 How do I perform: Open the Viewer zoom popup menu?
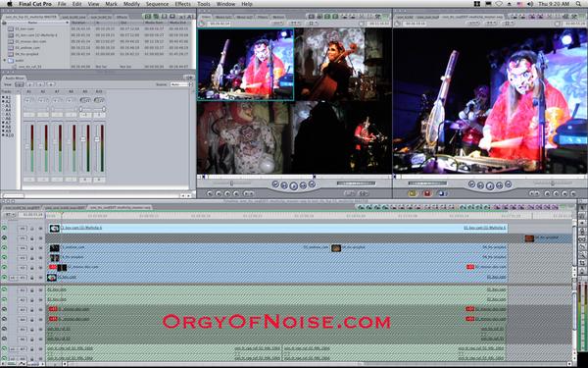(276, 24)
